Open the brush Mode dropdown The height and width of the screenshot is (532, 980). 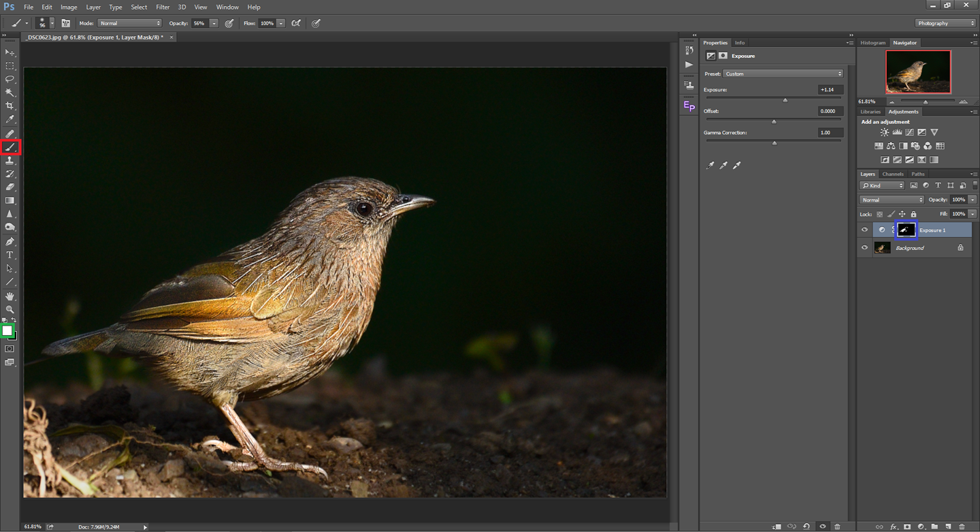point(130,23)
